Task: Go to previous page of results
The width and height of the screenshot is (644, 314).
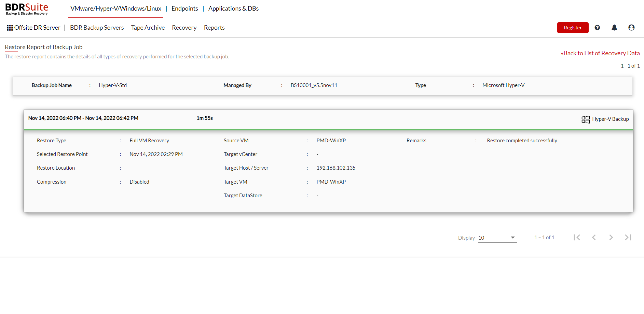Action: click(x=594, y=238)
